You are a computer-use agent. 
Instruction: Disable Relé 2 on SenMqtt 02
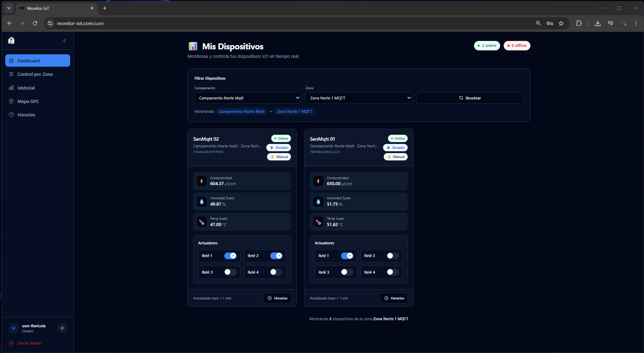(276, 256)
